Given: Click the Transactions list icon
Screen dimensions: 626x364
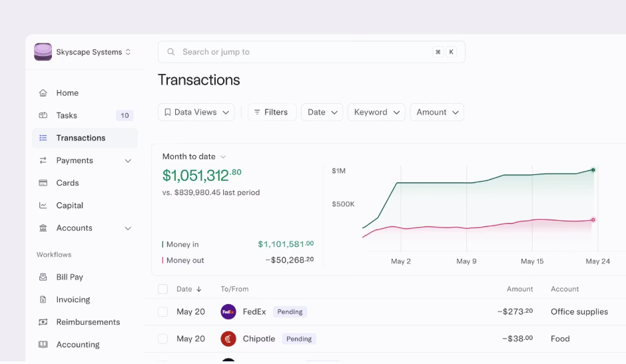Looking at the screenshot, I should click(43, 138).
